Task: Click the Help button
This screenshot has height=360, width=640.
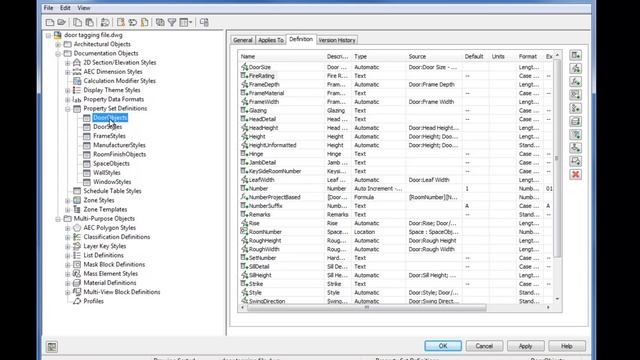Action: tap(567, 346)
